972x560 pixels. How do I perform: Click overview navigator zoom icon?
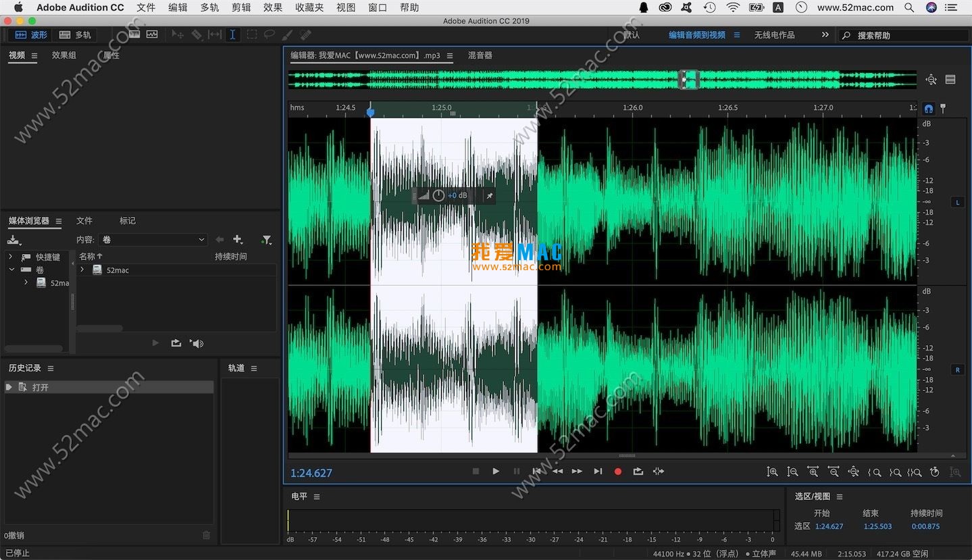point(931,80)
